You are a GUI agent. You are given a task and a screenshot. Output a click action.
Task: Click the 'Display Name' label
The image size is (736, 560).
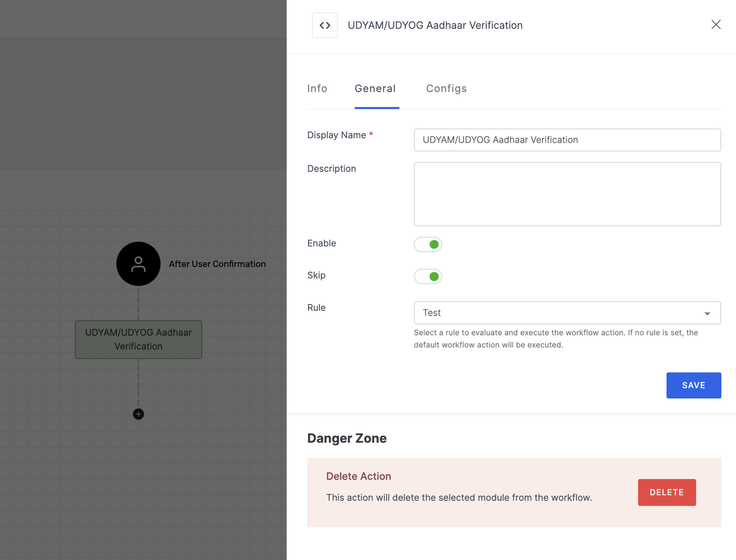pyautogui.click(x=336, y=135)
